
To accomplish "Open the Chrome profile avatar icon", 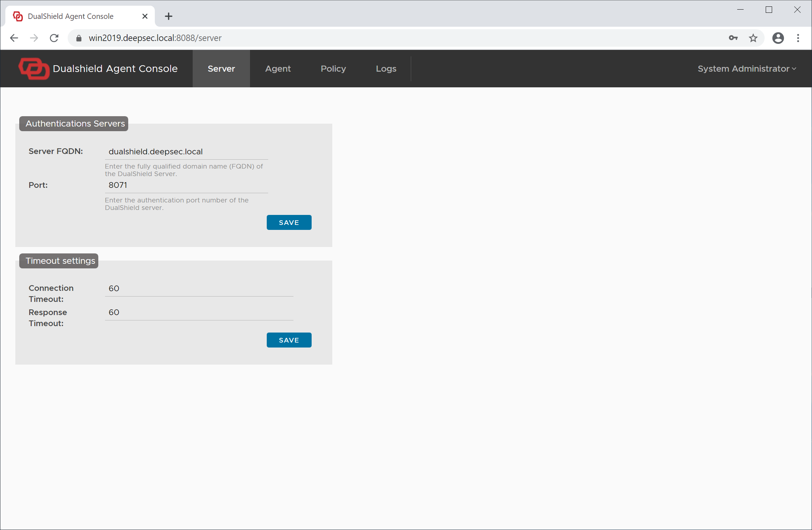I will pos(778,38).
